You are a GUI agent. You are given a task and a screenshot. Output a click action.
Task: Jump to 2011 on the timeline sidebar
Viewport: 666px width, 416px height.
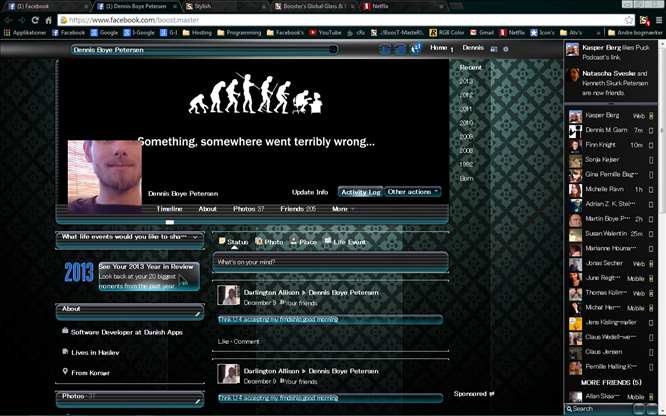pyautogui.click(x=466, y=109)
